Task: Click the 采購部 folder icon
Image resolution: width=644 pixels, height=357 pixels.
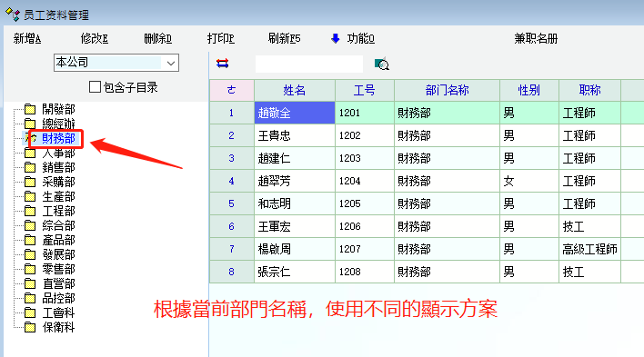Action: point(30,182)
